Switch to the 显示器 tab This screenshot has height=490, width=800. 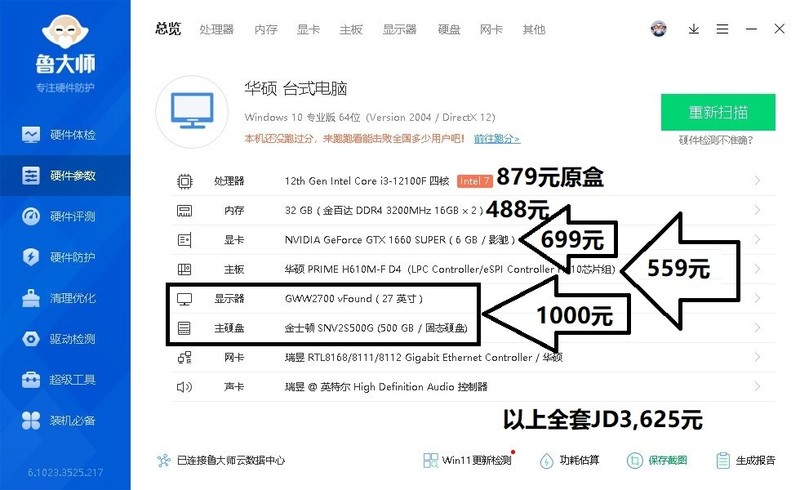click(399, 30)
